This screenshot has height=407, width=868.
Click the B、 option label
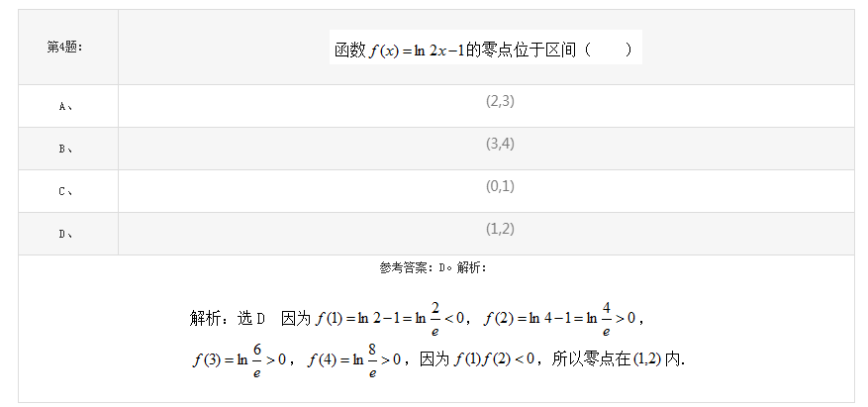click(x=65, y=149)
